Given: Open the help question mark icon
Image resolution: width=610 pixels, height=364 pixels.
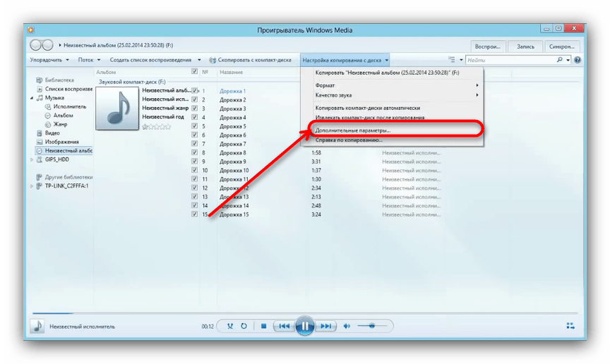Looking at the screenshot, I should pyautogui.click(x=578, y=60).
